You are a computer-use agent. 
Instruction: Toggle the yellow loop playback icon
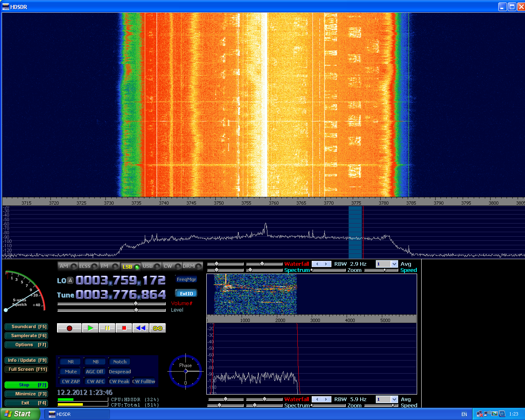(157, 328)
